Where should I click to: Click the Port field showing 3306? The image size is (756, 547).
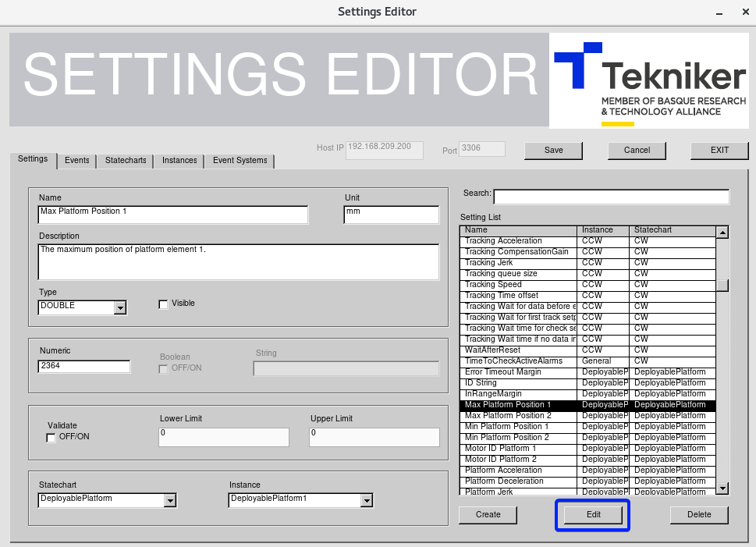pyautogui.click(x=482, y=148)
